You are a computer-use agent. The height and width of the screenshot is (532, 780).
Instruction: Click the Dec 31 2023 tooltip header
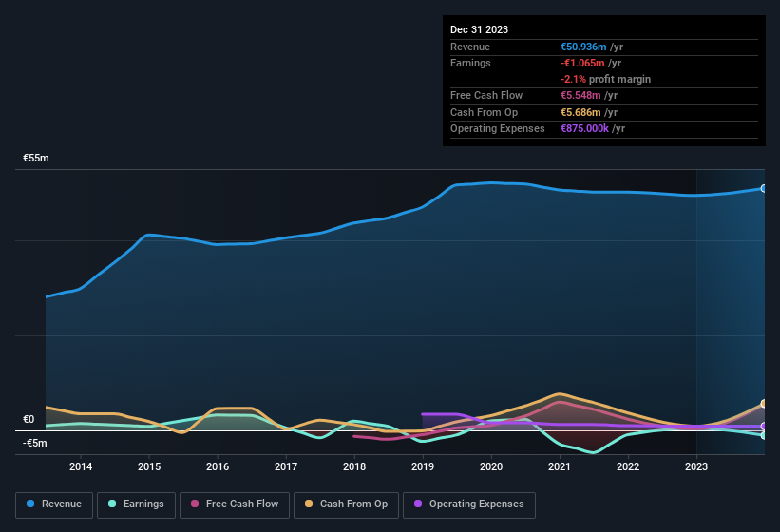(x=479, y=29)
